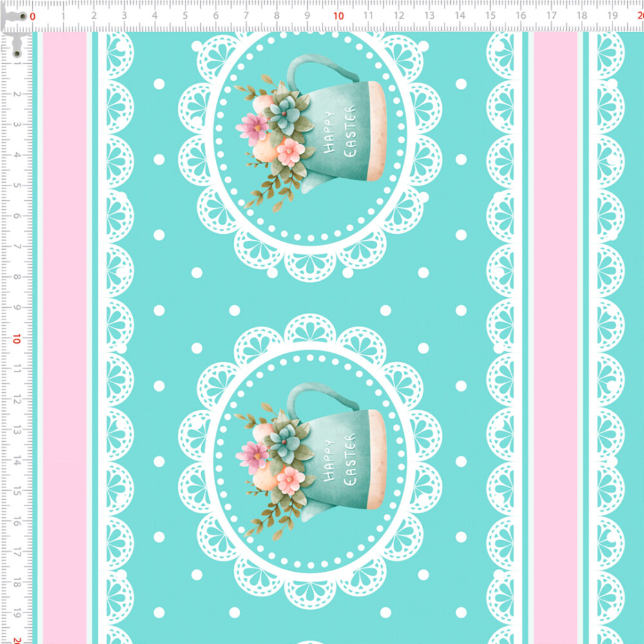The image size is (644, 644).
Task: Select "HAPPY EASTER" text on bottom watering can
Action: click(x=339, y=459)
